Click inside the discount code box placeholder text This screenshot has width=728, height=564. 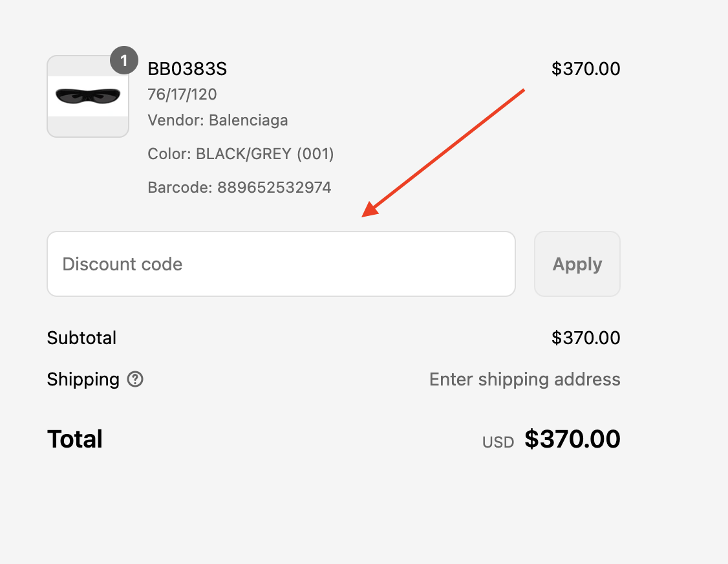[122, 264]
